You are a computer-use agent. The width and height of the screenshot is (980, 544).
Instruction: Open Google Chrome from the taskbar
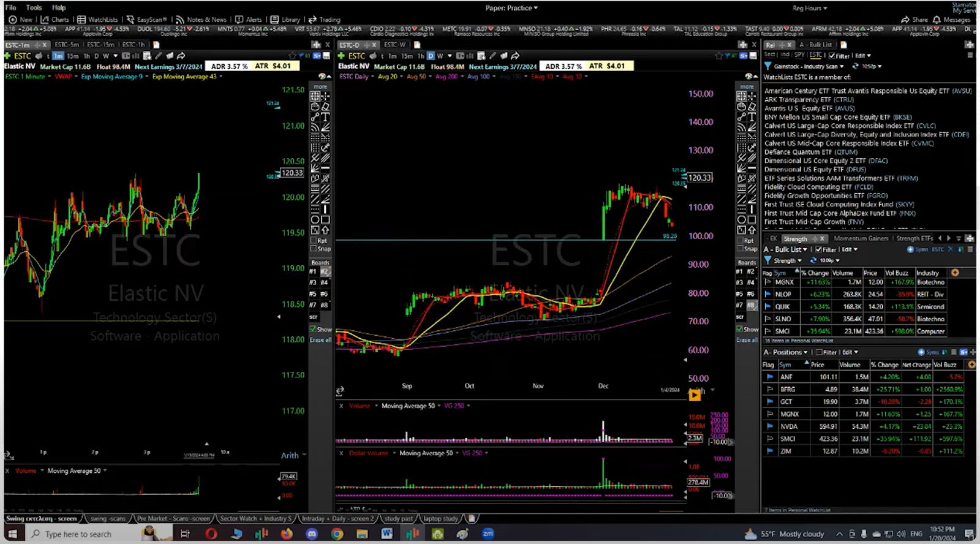337,534
